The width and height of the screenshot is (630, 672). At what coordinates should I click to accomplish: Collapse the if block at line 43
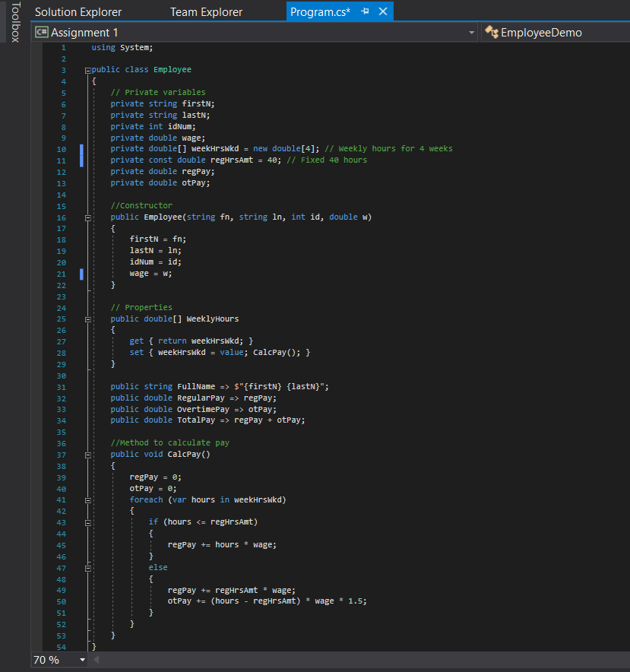(x=87, y=521)
